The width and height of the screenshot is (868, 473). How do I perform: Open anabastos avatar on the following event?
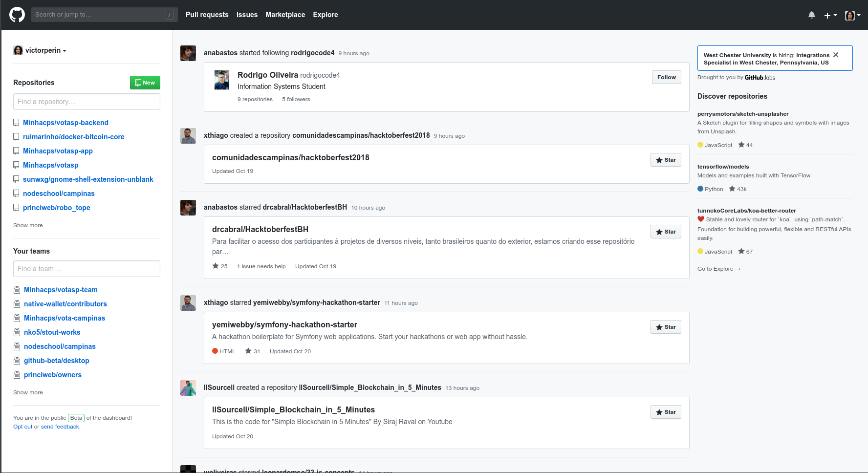[x=188, y=53]
